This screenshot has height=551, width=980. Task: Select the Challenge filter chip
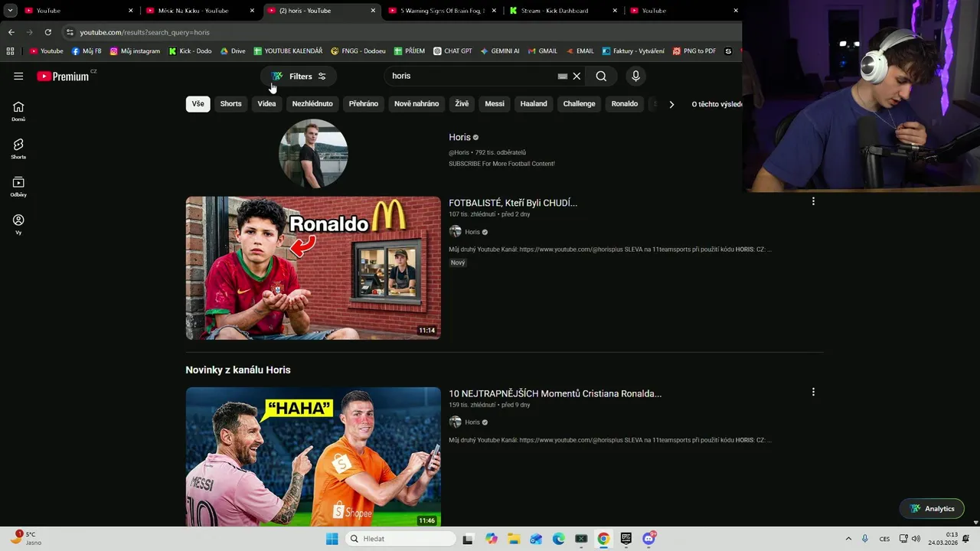click(579, 104)
